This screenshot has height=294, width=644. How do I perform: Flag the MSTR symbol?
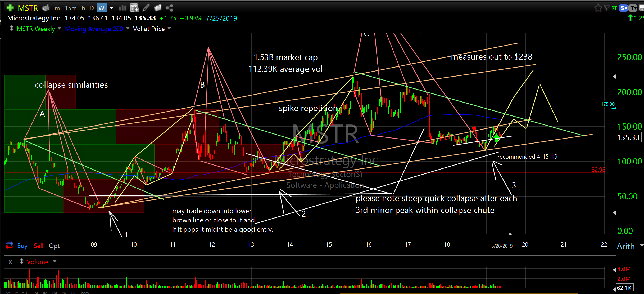point(607,8)
